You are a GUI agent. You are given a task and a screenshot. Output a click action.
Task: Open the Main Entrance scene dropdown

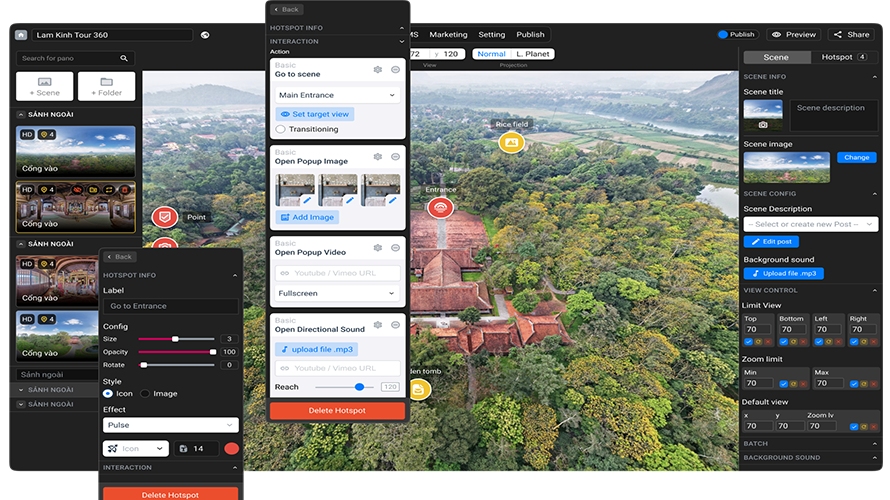tap(337, 95)
